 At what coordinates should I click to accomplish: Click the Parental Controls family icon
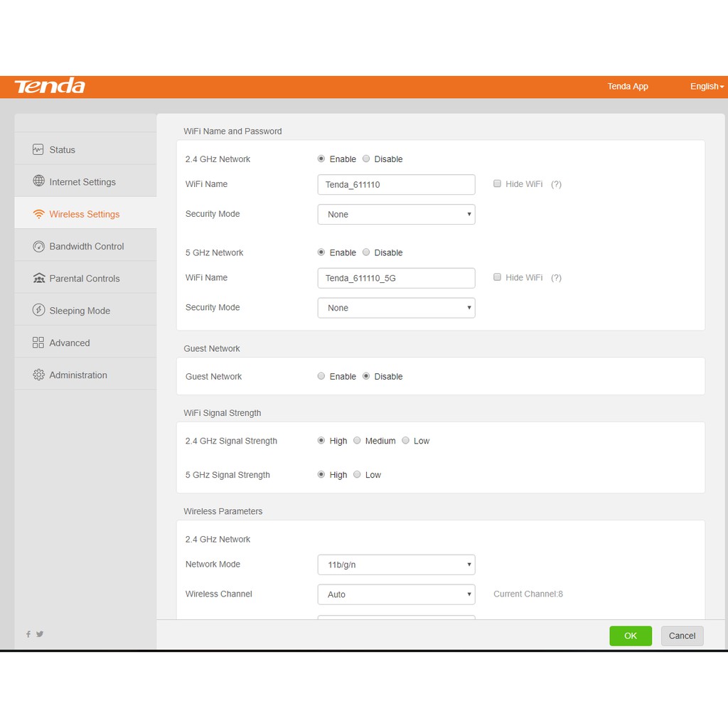pos(38,278)
